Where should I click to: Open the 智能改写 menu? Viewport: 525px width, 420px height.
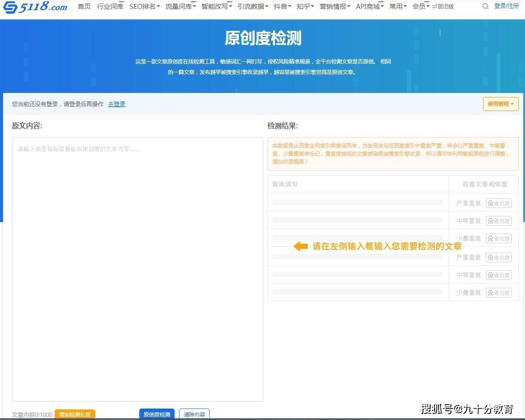point(216,7)
